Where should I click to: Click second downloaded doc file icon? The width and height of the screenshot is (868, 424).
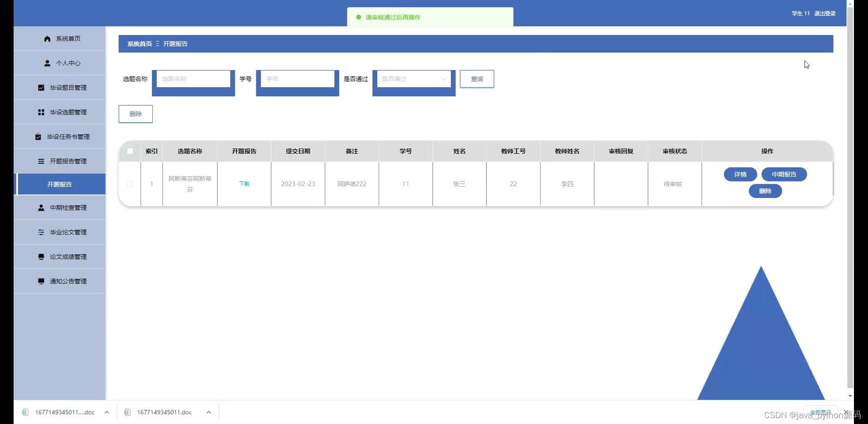click(x=127, y=412)
